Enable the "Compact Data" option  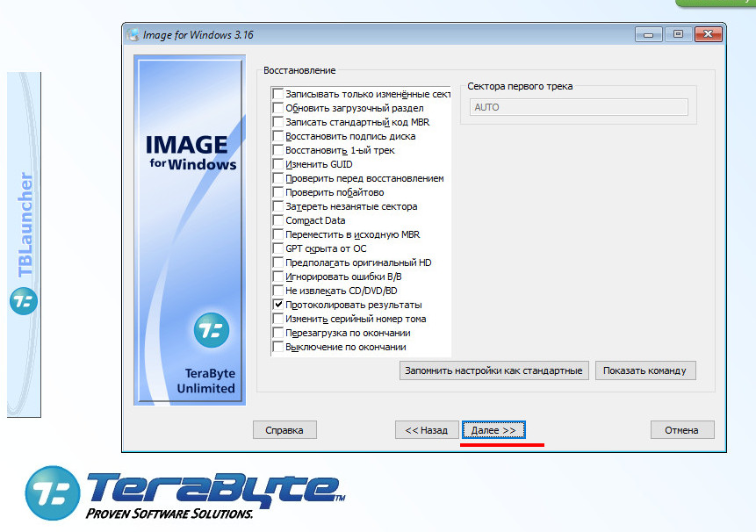coord(278,220)
